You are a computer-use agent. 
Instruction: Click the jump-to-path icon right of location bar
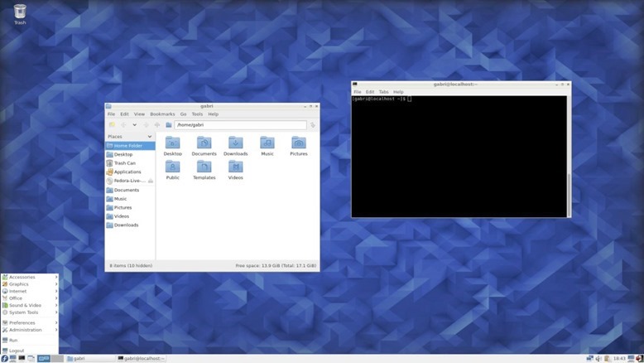tap(313, 124)
